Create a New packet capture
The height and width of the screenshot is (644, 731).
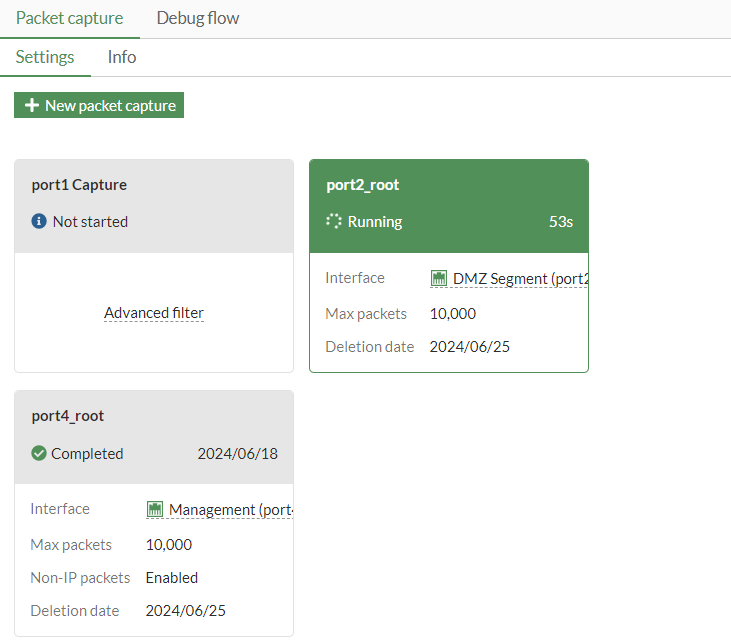point(99,106)
